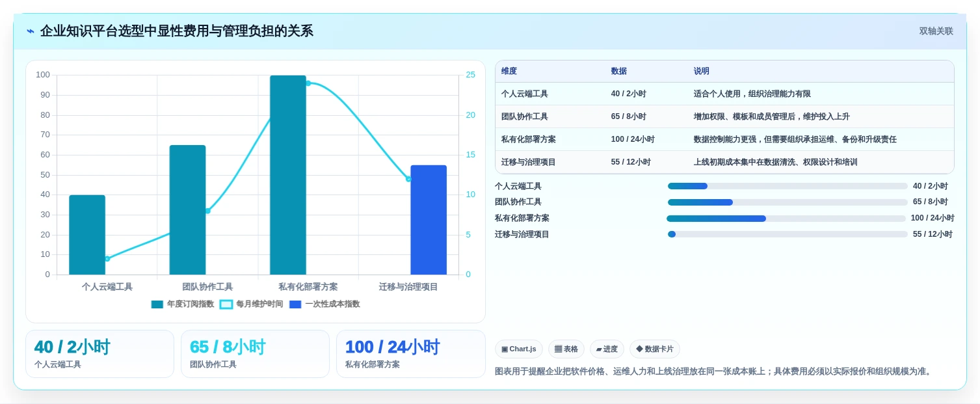
Task: Click the 团队协作工具 bar in chart
Action: point(187,209)
